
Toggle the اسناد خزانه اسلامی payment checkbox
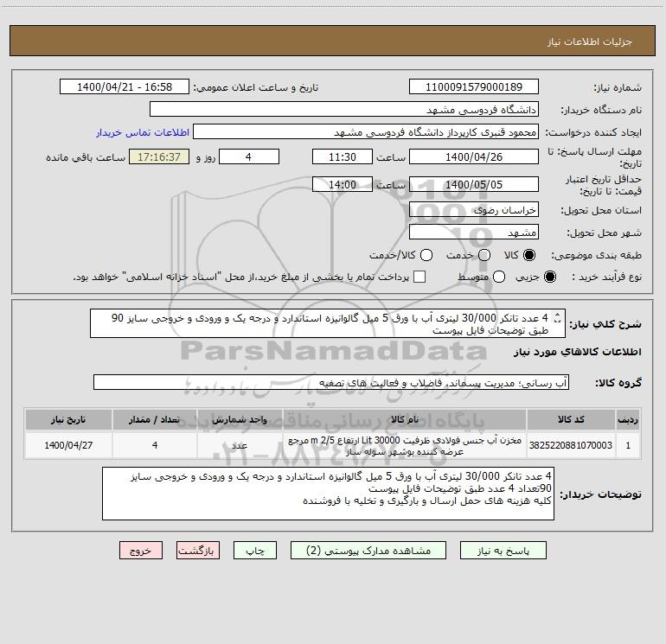[419, 277]
